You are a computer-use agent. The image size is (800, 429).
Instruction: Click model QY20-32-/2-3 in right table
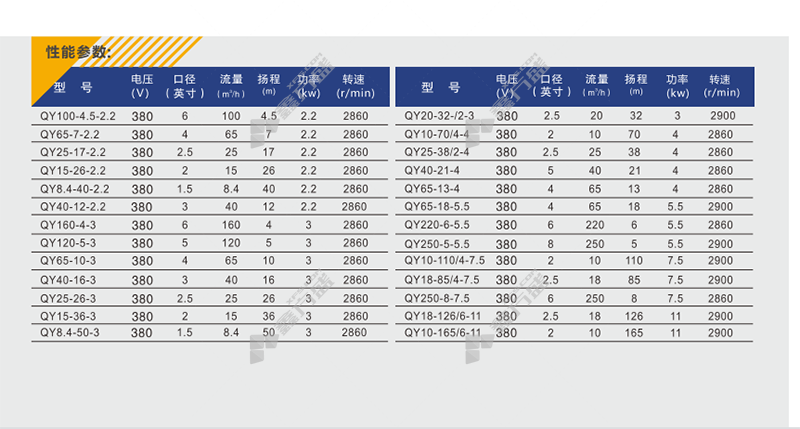[439, 116]
